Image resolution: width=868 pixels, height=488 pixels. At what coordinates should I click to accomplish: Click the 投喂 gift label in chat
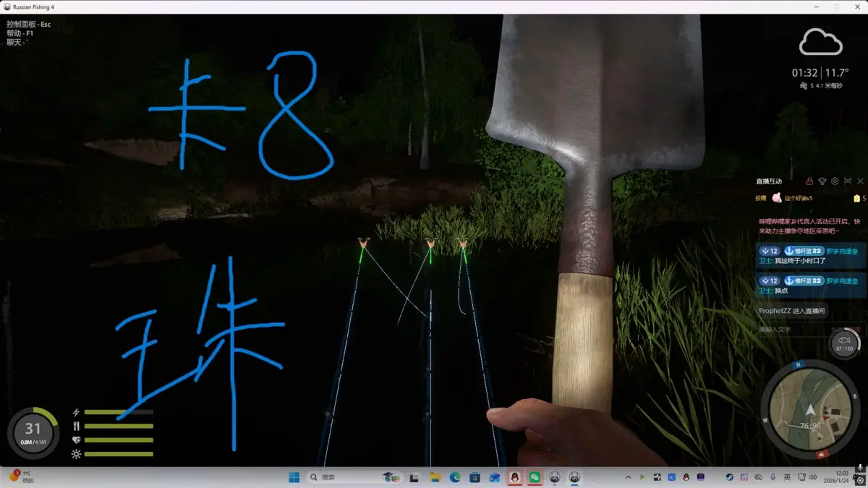pos(761,198)
